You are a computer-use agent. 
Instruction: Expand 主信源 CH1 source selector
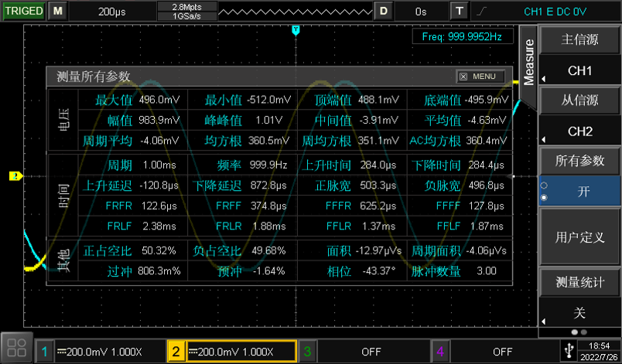tap(580, 70)
